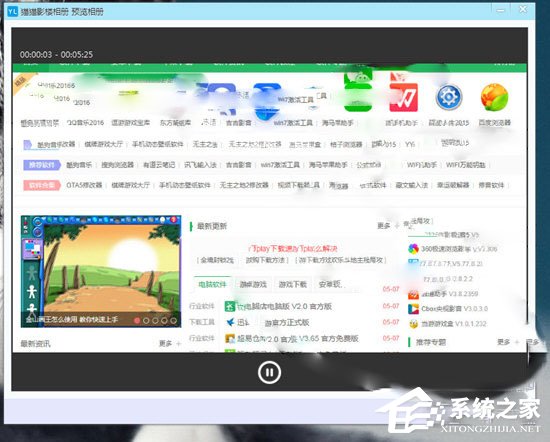Screen dimensions: 550x442
Task: Click 更多 next to 最新资讯
Action: pyautogui.click(x=166, y=343)
